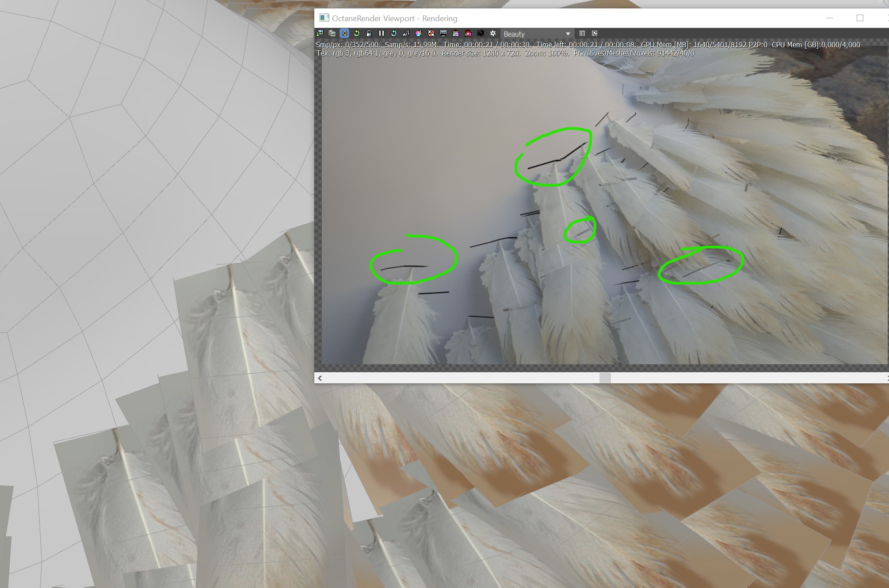Viewport: 889px width, 588px height.
Task: Open camera settings via camera icon
Action: pyautogui.click(x=481, y=34)
